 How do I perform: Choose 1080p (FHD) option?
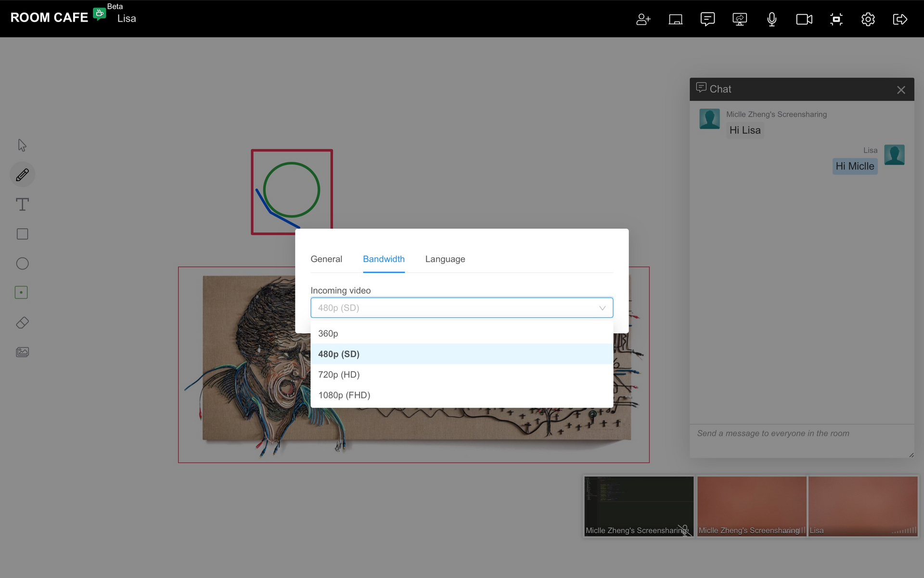pos(462,395)
